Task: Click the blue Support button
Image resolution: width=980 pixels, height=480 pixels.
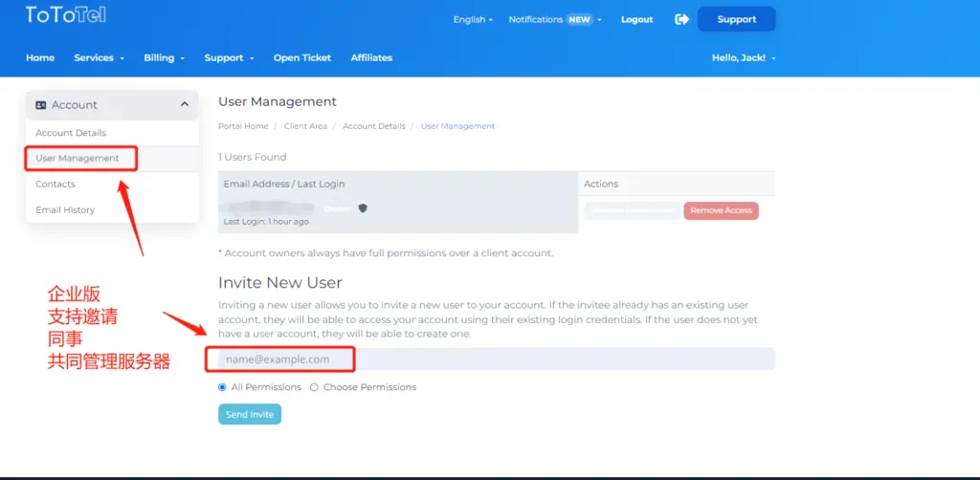Action: pos(736,19)
